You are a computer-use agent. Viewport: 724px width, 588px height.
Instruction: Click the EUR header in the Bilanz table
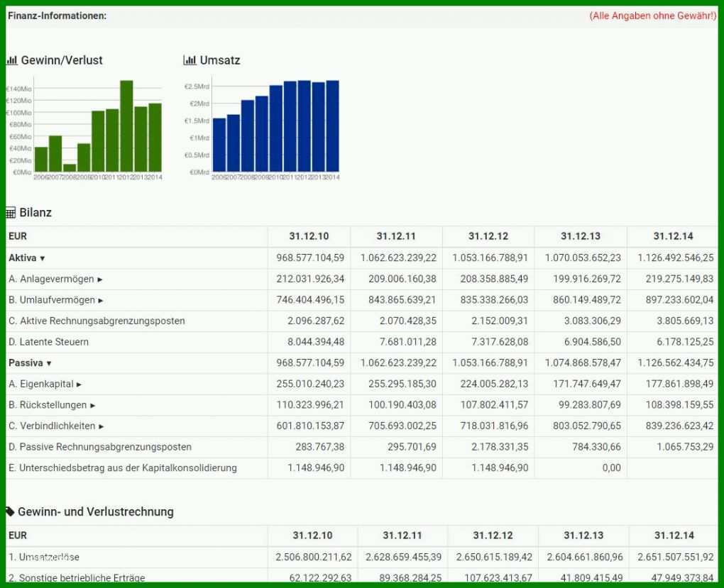(18, 236)
